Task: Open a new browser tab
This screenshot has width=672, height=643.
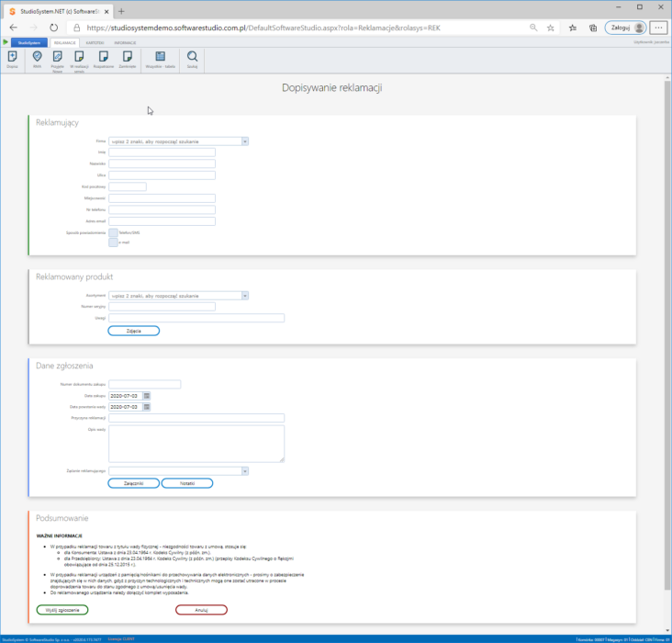Action: [121, 11]
